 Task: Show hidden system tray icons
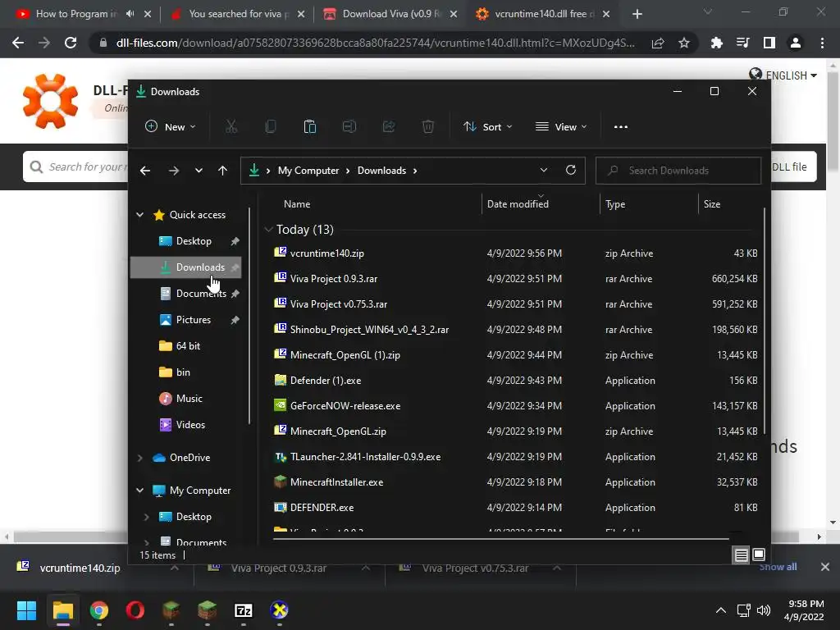(721, 610)
